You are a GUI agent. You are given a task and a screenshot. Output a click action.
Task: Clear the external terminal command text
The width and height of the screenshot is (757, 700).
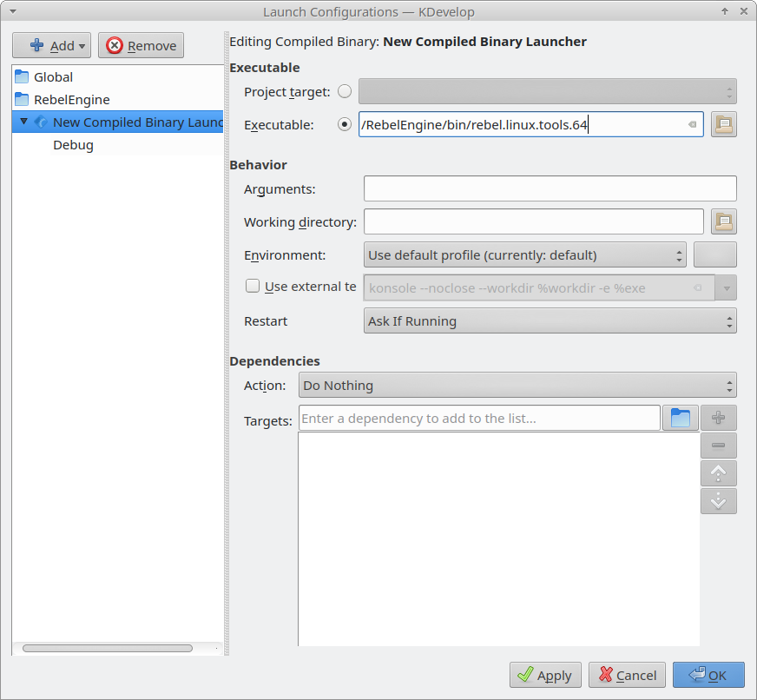pyautogui.click(x=698, y=288)
